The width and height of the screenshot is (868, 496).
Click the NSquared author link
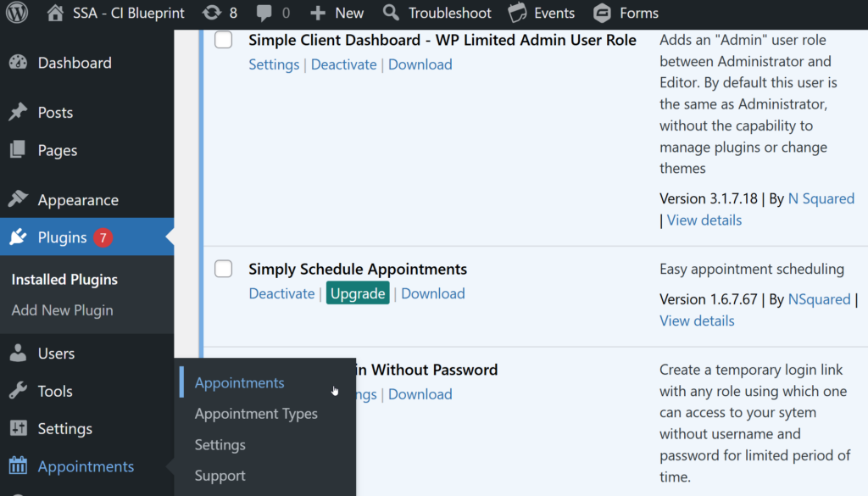point(819,299)
